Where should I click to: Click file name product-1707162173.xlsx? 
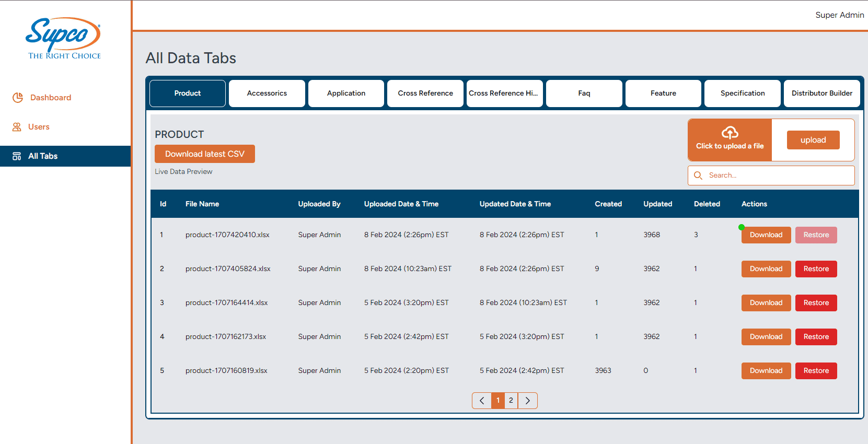point(226,337)
